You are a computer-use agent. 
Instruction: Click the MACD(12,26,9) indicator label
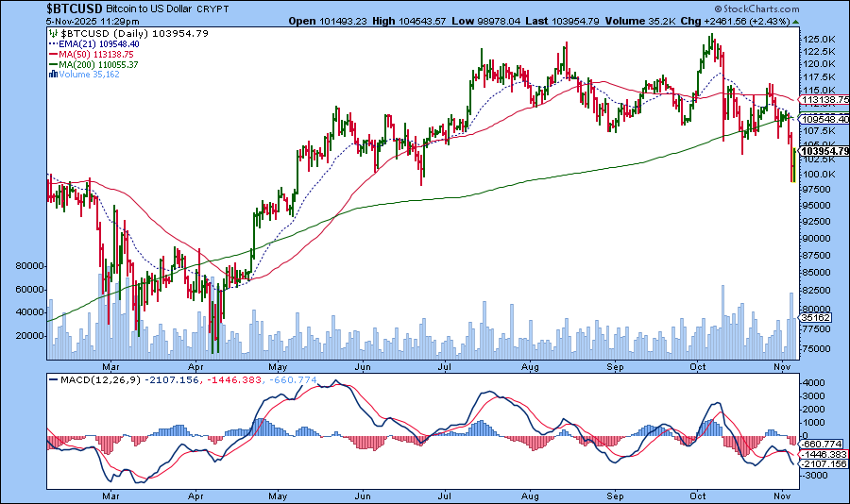tap(90, 380)
